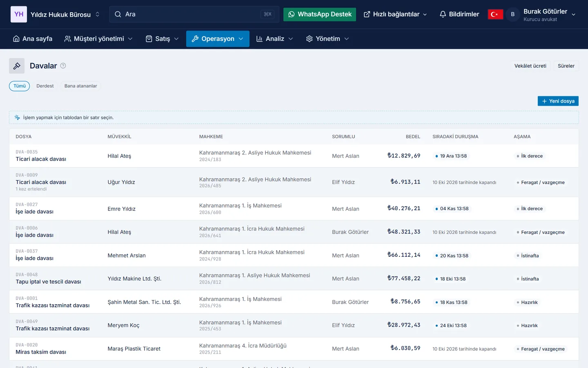The width and height of the screenshot is (588, 368).
Task: Click the sparkle icon in the info banner
Action: click(x=17, y=117)
